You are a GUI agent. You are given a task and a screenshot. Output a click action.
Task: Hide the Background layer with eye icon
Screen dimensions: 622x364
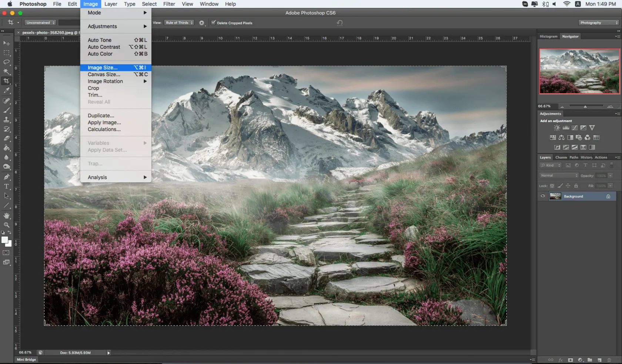point(543,196)
